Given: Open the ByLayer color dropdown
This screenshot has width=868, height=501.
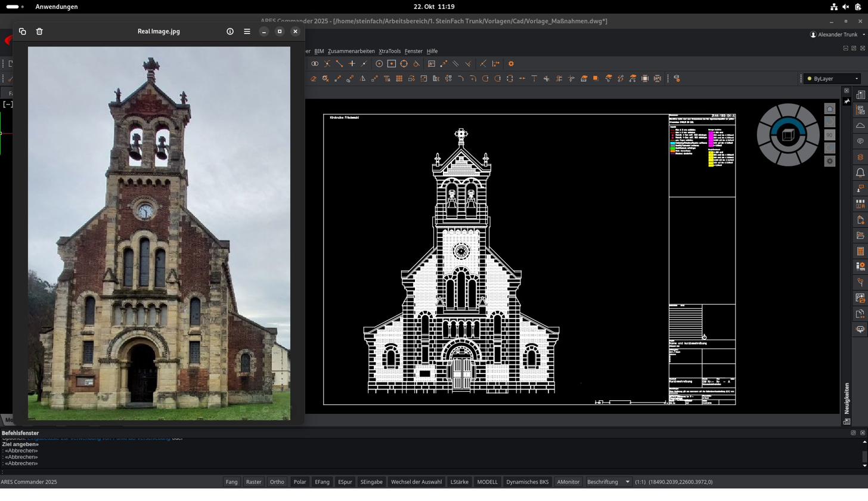Looking at the screenshot, I should coord(832,79).
